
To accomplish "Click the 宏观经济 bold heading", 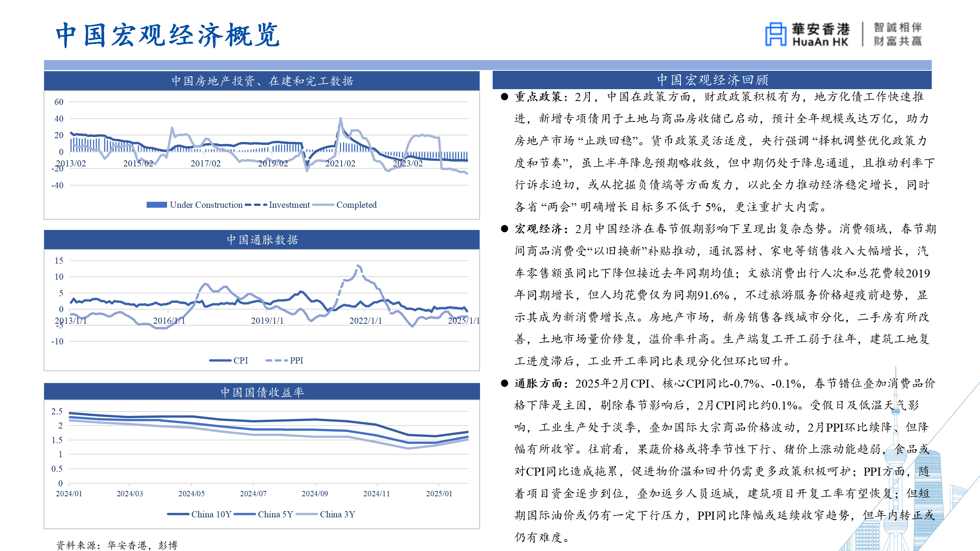I will [538, 229].
